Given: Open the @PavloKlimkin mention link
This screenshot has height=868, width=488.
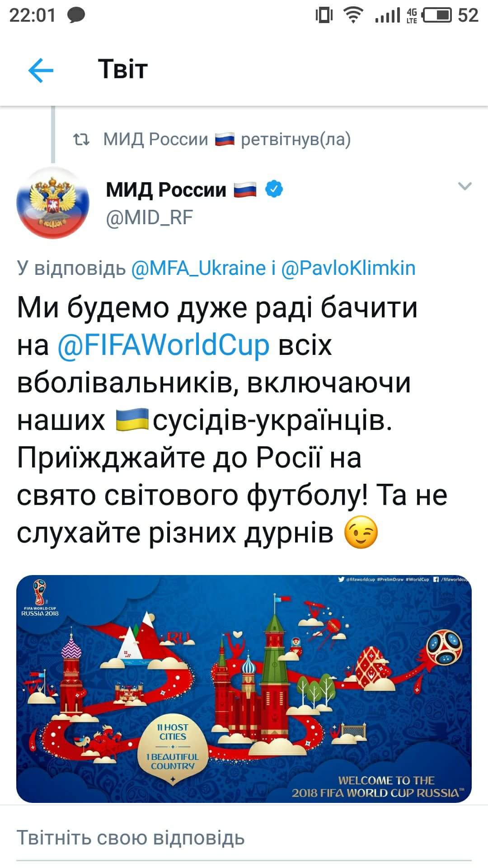Looking at the screenshot, I should 348,268.
